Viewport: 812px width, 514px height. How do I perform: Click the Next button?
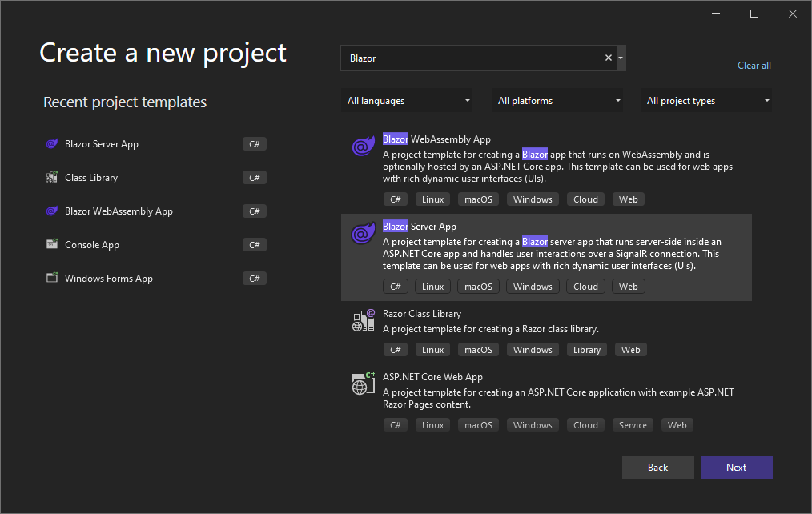[x=737, y=468]
